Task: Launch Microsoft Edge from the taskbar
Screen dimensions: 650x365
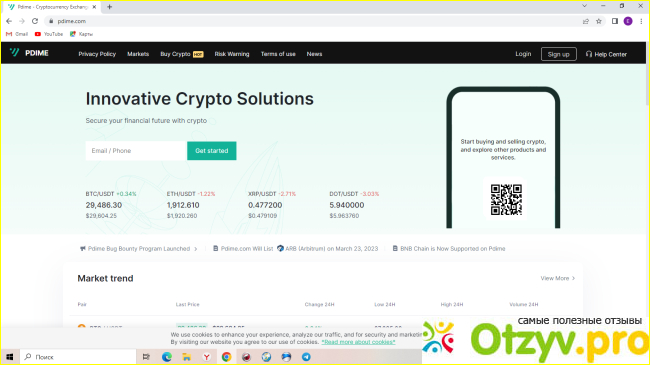Action: (x=167, y=357)
